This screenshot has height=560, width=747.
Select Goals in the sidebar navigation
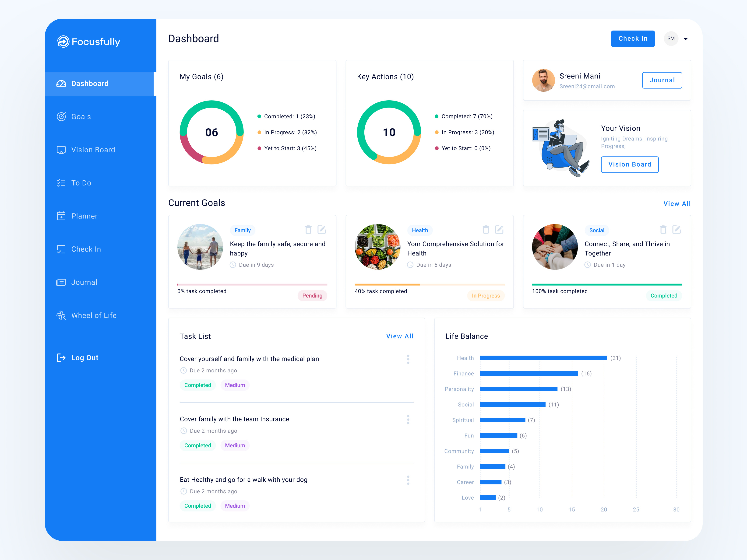tap(81, 116)
